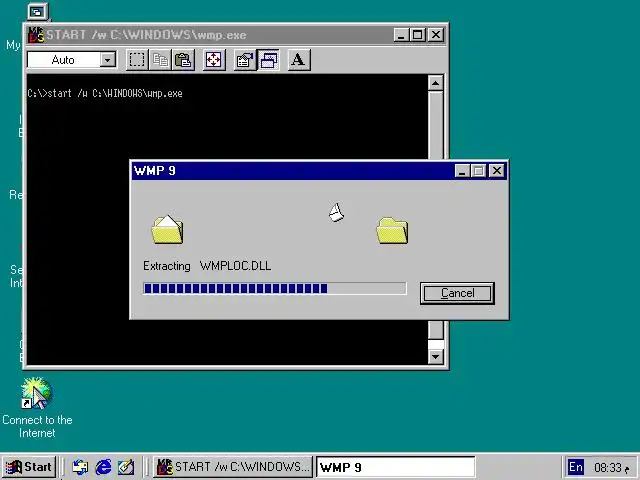Toggle the Background button in MS-DOS toolbar
This screenshot has height=480, width=640.
tap(268, 60)
